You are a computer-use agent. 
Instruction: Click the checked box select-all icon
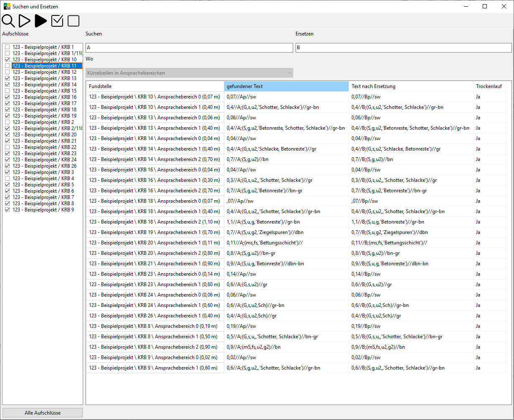coord(57,21)
